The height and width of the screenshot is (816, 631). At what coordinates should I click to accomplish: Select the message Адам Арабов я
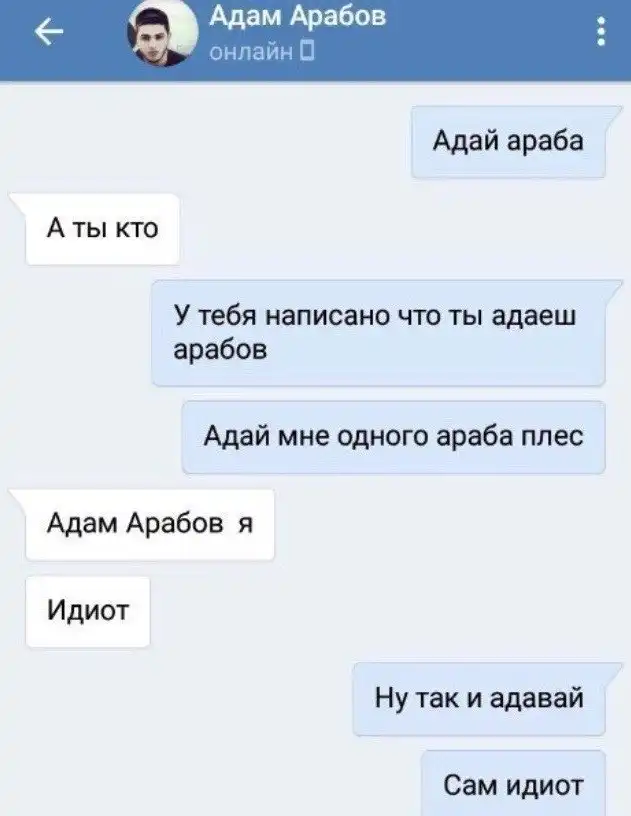pos(150,524)
